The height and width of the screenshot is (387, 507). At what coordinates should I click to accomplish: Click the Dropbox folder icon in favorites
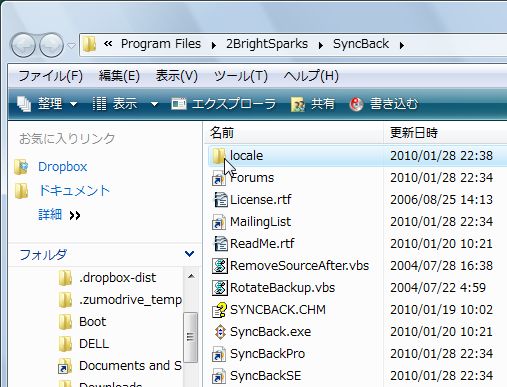point(22,167)
